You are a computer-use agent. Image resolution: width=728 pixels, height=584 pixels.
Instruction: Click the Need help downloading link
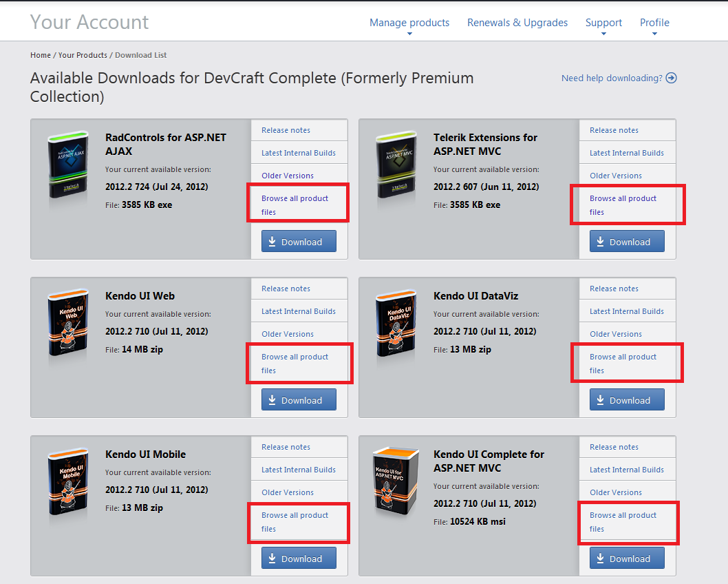(x=612, y=78)
